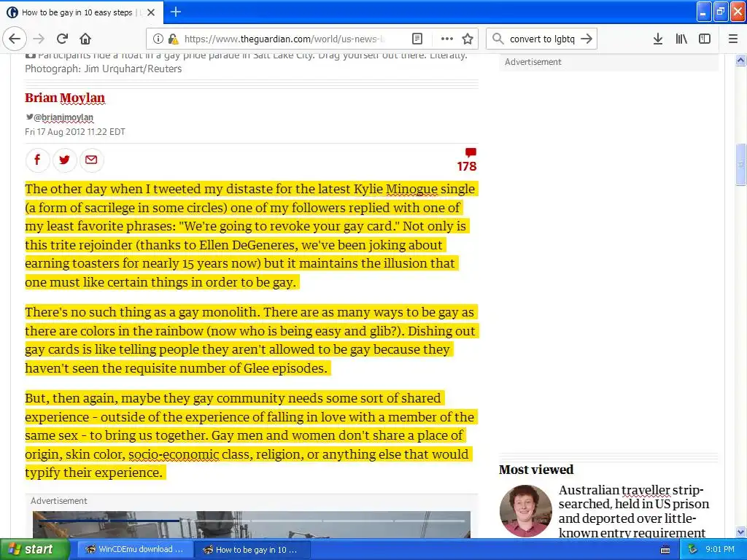
Task: Click the word 'Minogue' in the article
Action: click(411, 189)
